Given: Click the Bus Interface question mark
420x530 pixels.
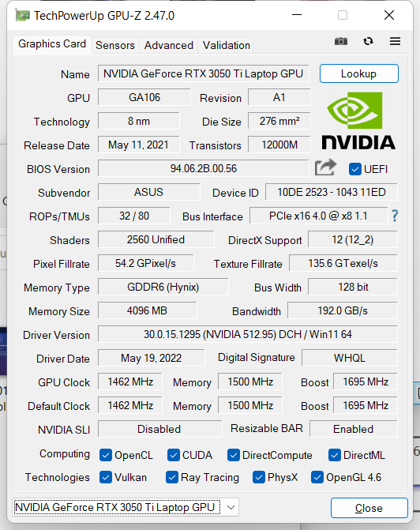Looking at the screenshot, I should 394,216.
